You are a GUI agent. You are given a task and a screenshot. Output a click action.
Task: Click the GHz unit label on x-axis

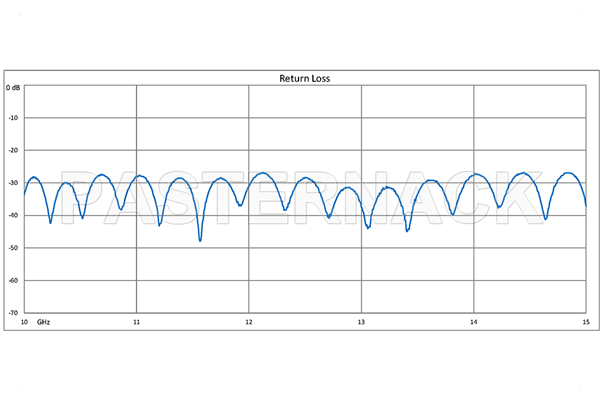(x=44, y=323)
